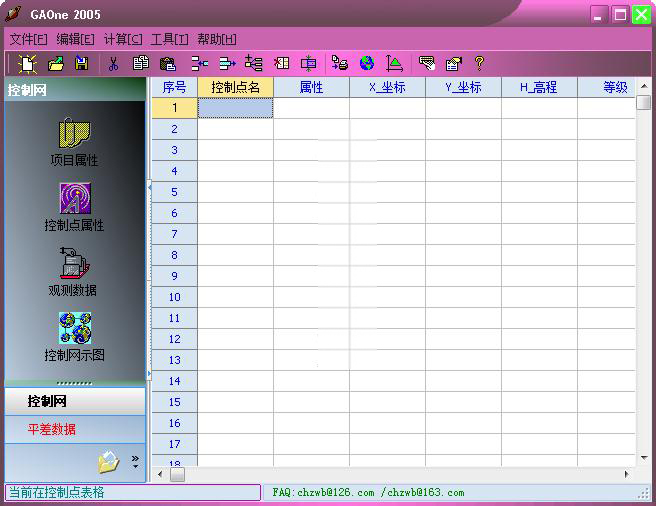Click the vertical scrollbar down arrow
The width and height of the screenshot is (656, 506).
click(644, 458)
